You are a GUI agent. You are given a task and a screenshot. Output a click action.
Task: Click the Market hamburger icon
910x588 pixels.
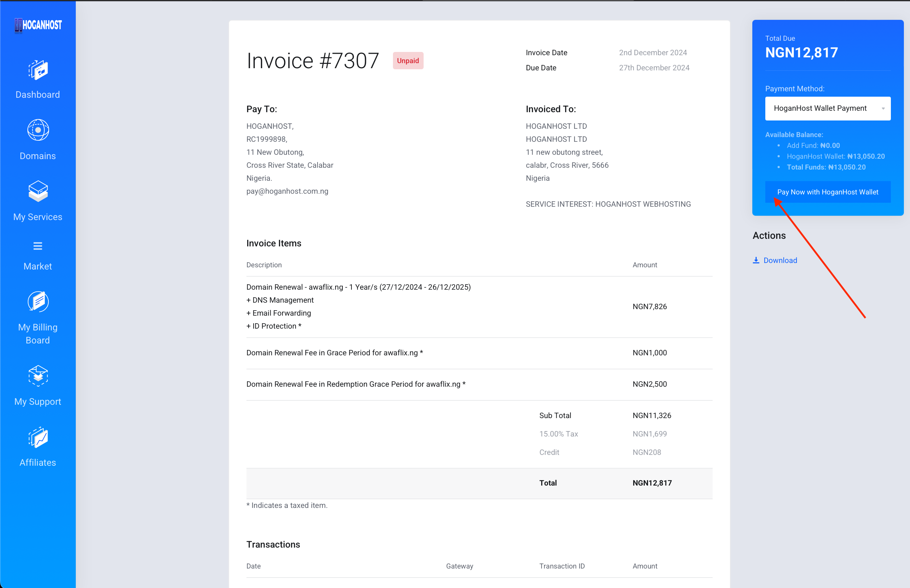click(x=38, y=246)
